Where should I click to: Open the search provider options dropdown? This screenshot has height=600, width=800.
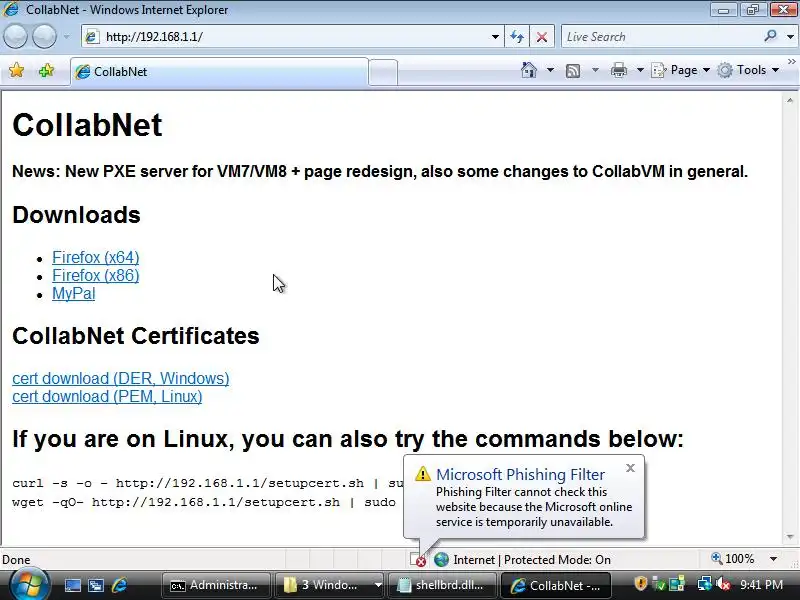pos(790,37)
